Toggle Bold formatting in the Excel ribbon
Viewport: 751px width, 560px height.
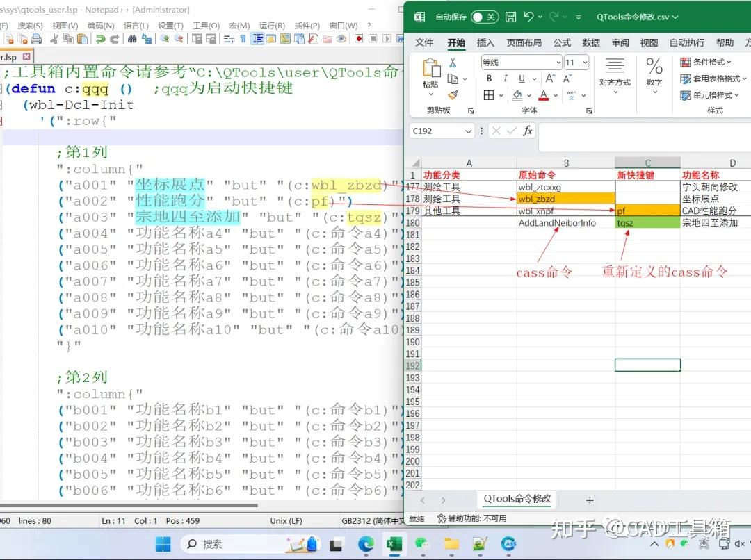point(489,79)
